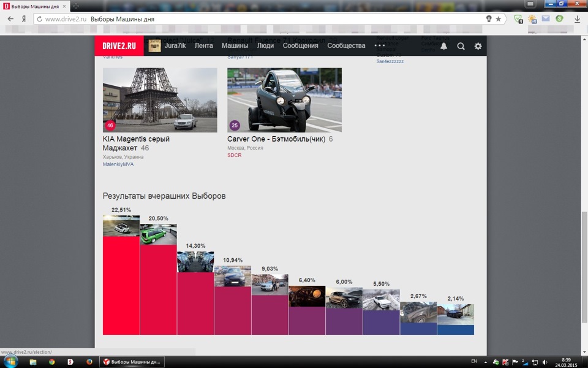Launch Chrome from taskbar
The width and height of the screenshot is (588, 368).
[x=51, y=362]
